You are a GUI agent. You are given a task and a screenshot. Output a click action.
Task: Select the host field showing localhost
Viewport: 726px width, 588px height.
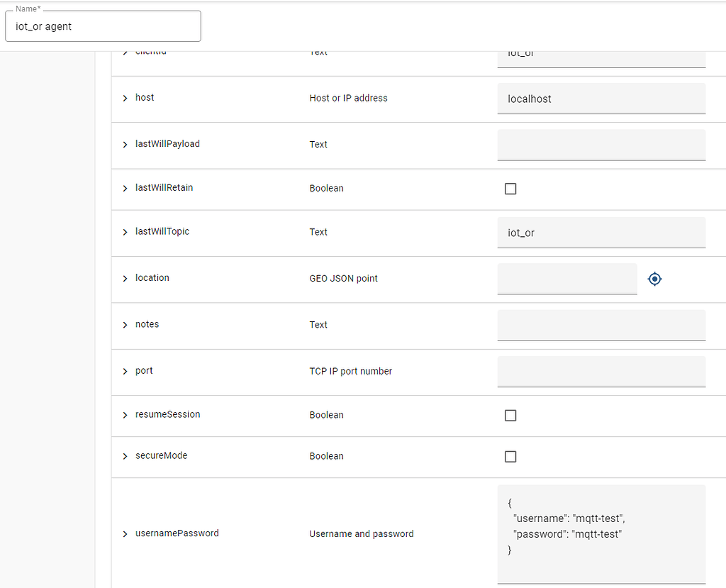tap(601, 99)
